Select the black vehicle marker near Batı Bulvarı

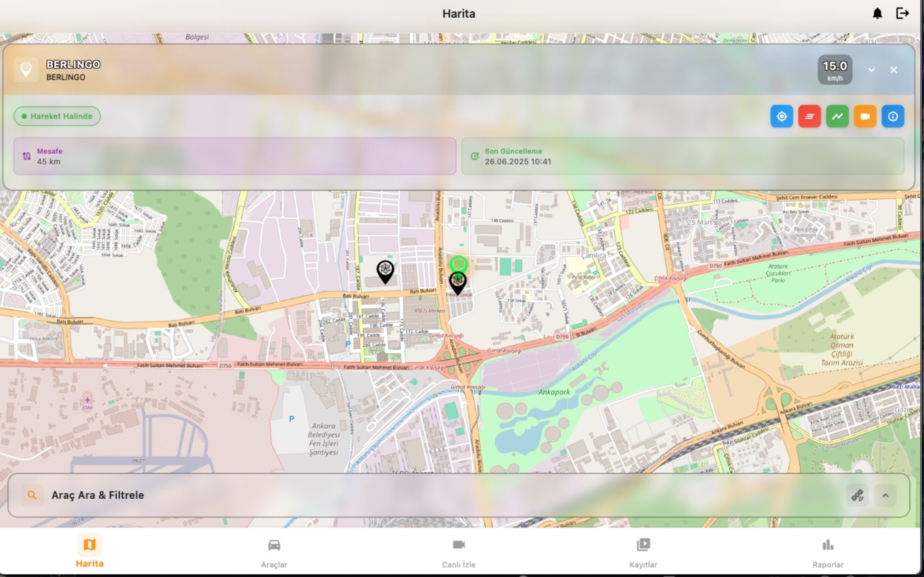click(x=385, y=271)
